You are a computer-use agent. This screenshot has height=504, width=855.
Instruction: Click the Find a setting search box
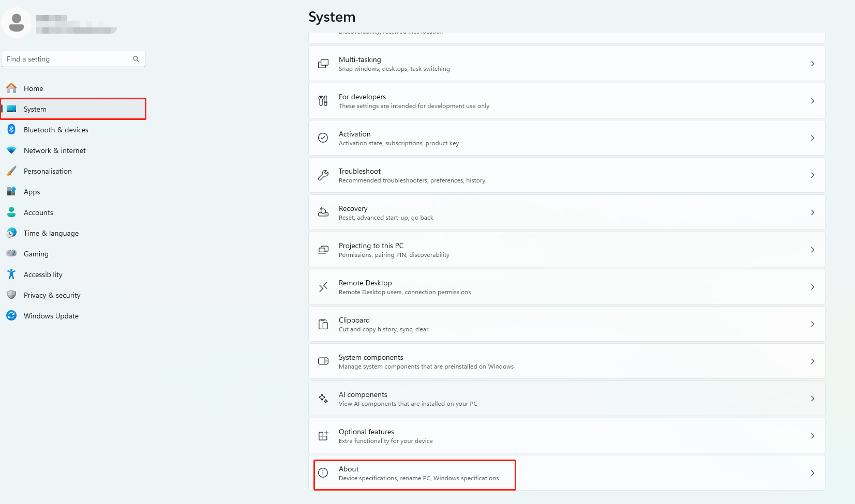coord(73,59)
